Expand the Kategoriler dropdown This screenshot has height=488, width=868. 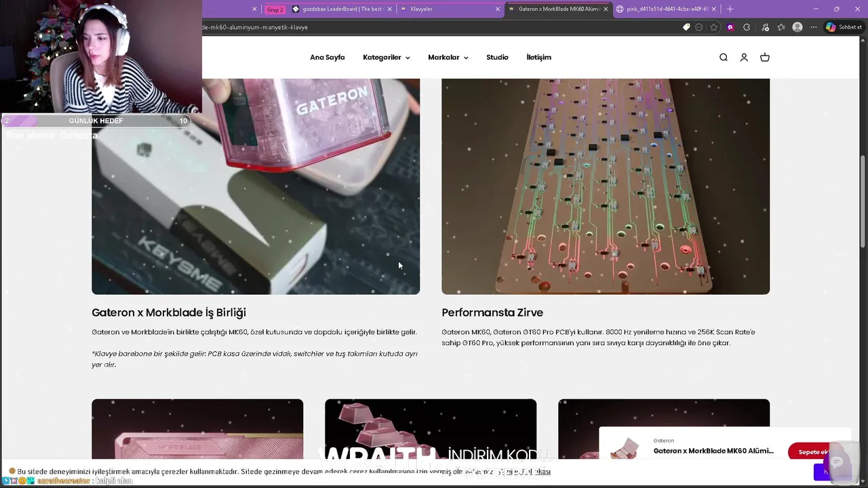(x=386, y=58)
